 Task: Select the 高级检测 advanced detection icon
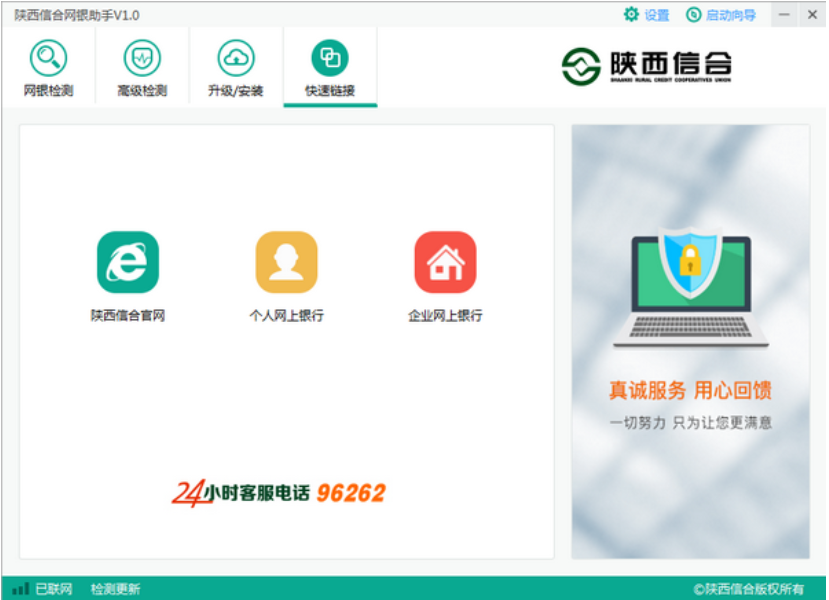(x=142, y=66)
